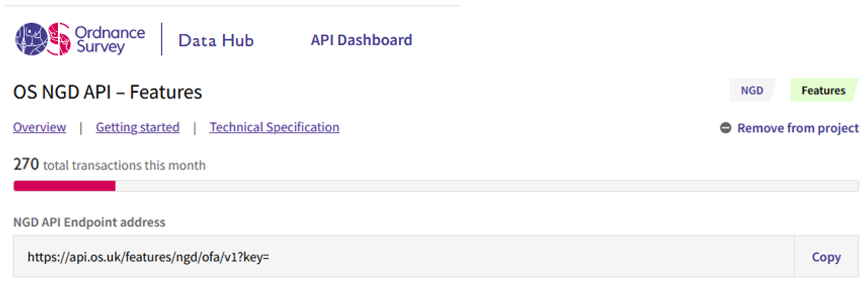The height and width of the screenshot is (286, 868).
Task: Select the NGD tag label
Action: 752,91
